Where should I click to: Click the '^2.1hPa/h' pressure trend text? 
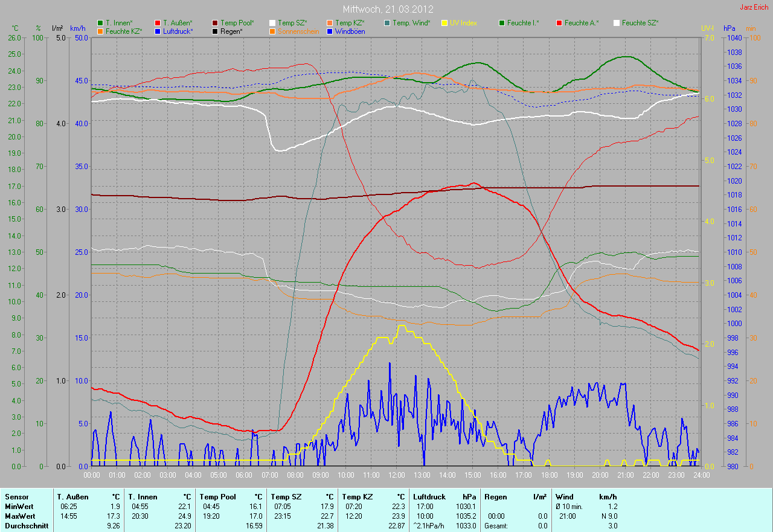(429, 526)
